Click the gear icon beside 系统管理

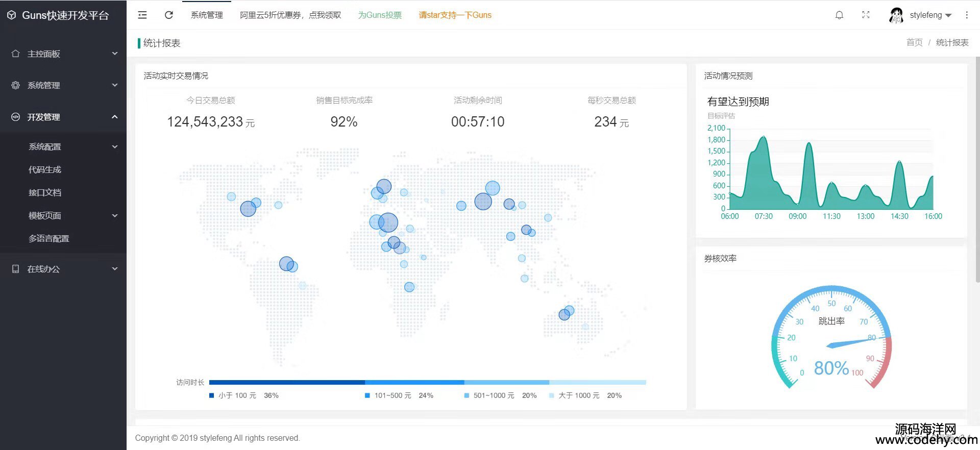pyautogui.click(x=16, y=85)
